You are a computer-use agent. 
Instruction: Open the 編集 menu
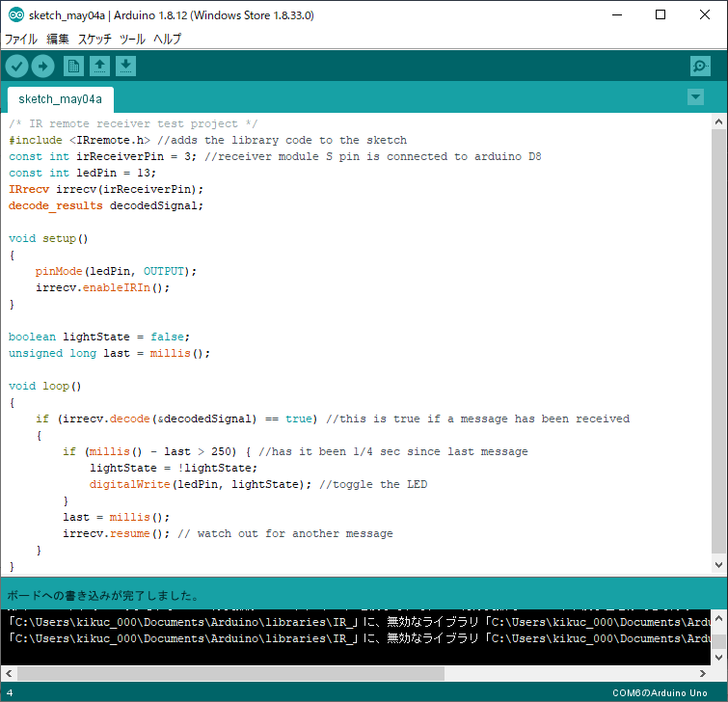click(58, 40)
